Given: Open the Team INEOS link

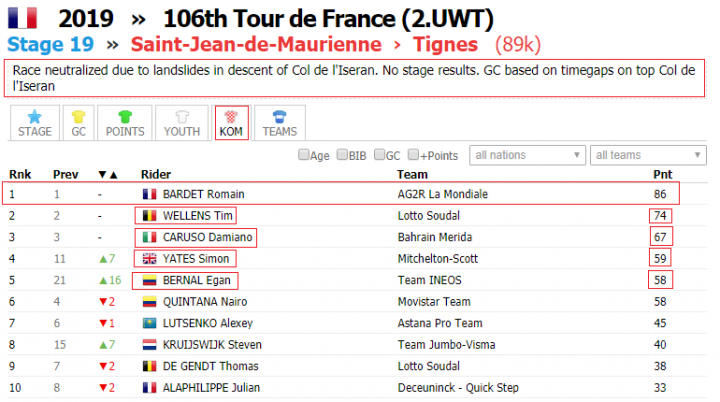Looking at the screenshot, I should pyautogui.click(x=429, y=280).
